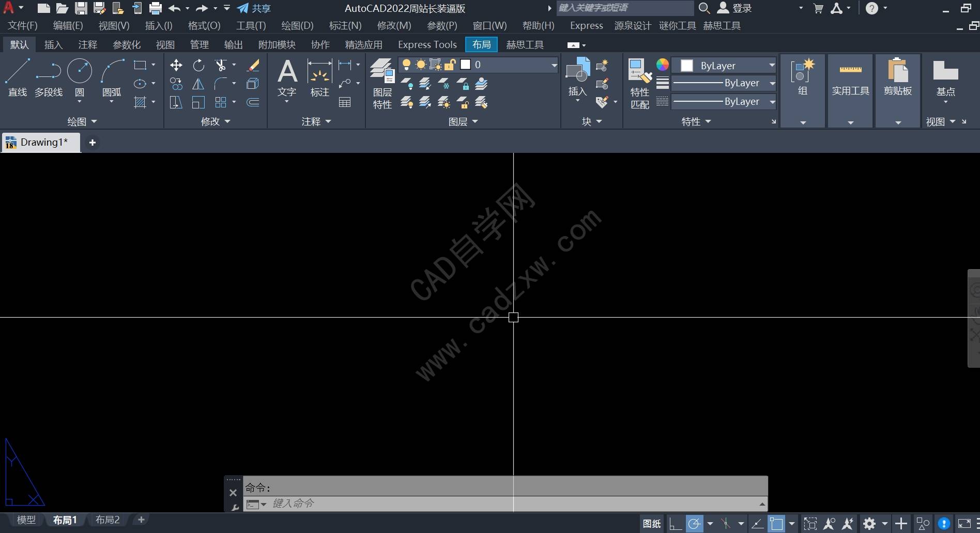
Task: Expand the 注释 (Annotation) panel
Action: click(316, 121)
